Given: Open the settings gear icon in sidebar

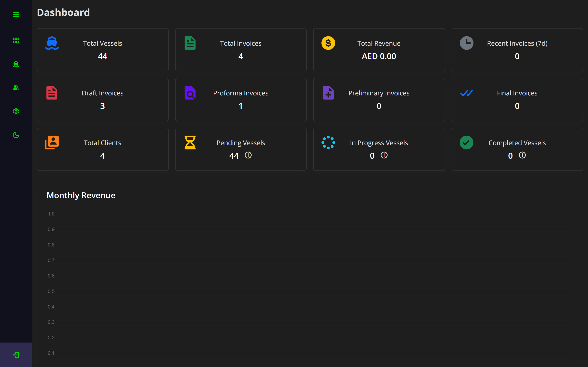Looking at the screenshot, I should point(16,111).
